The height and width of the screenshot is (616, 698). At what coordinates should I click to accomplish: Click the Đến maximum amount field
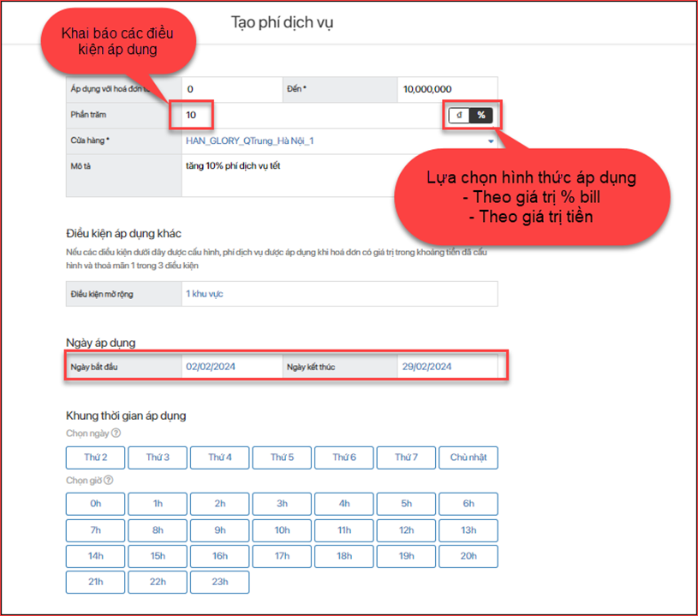coord(445,89)
